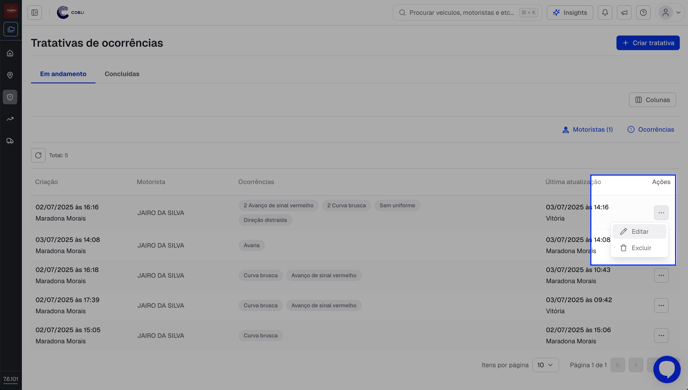Expand the user profile menu chevron
Viewport: 688px width, 390px height.
pyautogui.click(x=678, y=13)
